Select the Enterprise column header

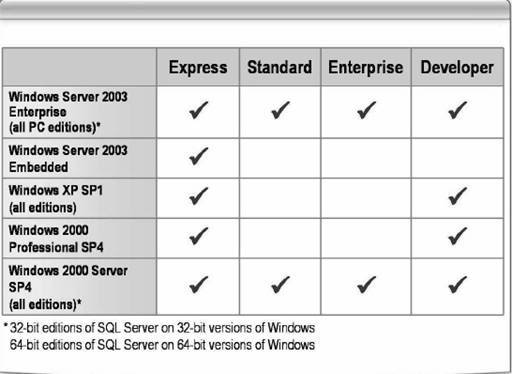click(x=366, y=68)
